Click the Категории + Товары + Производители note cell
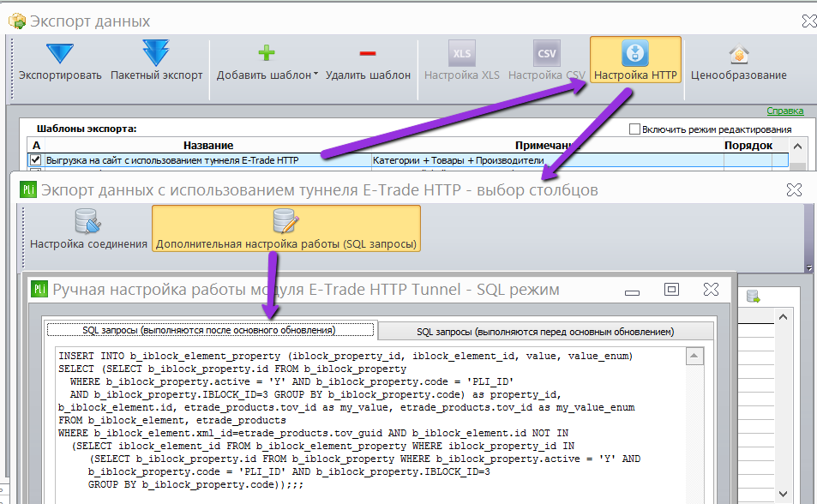 click(x=547, y=160)
